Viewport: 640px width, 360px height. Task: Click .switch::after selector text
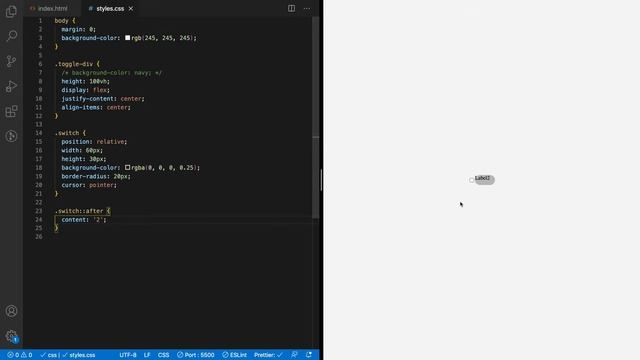[x=79, y=211]
